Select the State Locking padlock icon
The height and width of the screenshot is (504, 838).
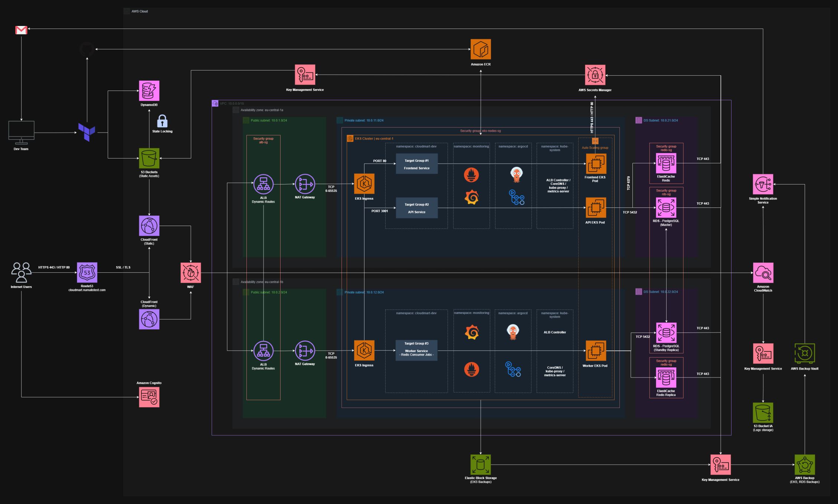point(162,121)
